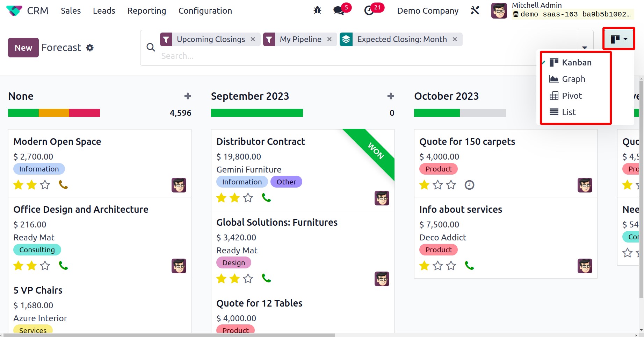644x337 pixels.
Task: Create a New opportunity
Action: click(x=23, y=48)
